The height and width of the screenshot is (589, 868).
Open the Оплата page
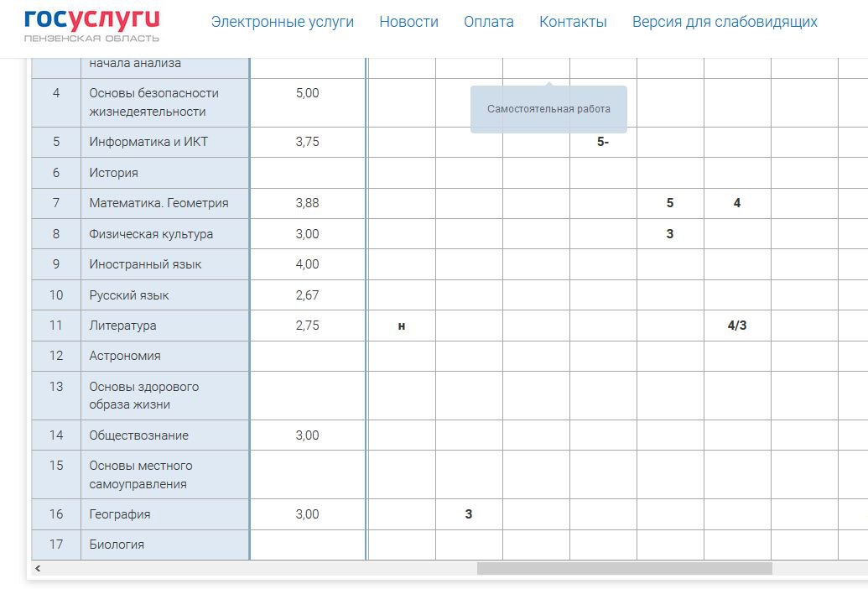(488, 22)
